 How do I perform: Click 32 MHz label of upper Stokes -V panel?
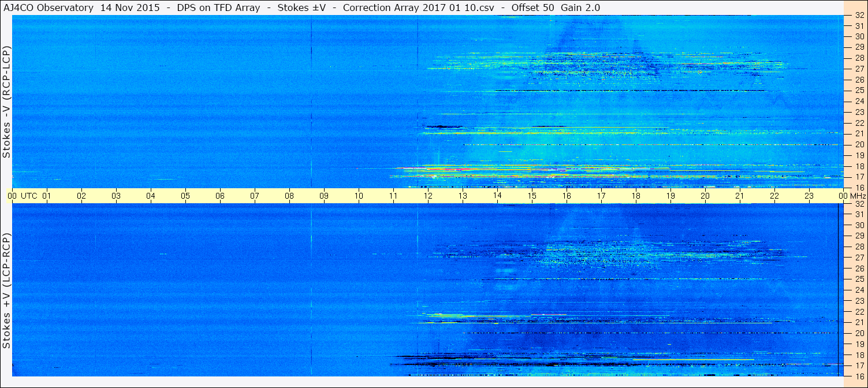859,16
